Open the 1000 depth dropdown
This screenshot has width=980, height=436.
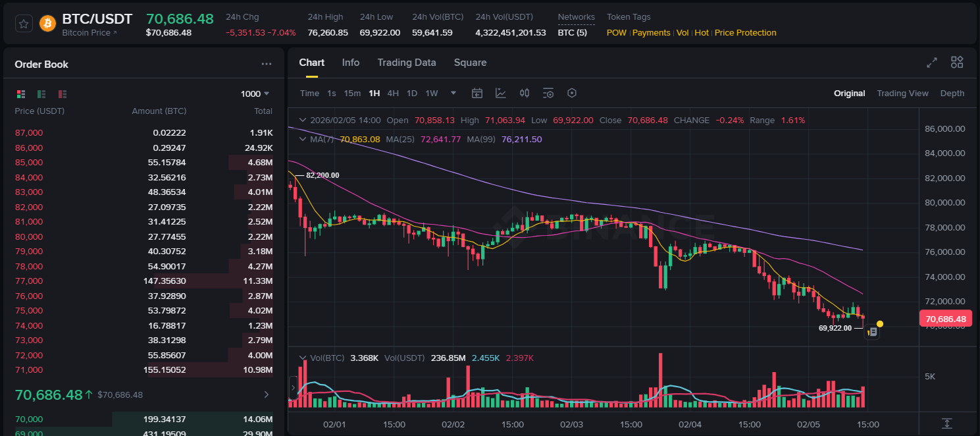click(254, 94)
